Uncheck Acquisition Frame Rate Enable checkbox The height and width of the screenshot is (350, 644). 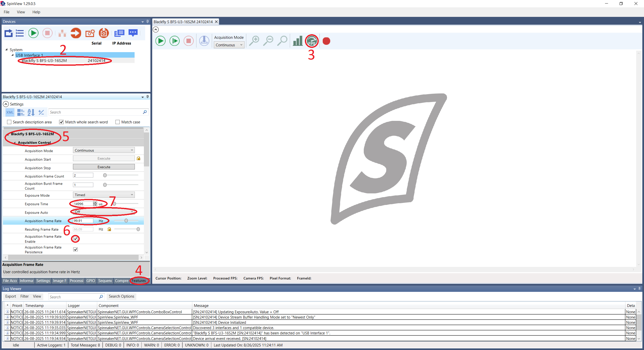click(75, 239)
